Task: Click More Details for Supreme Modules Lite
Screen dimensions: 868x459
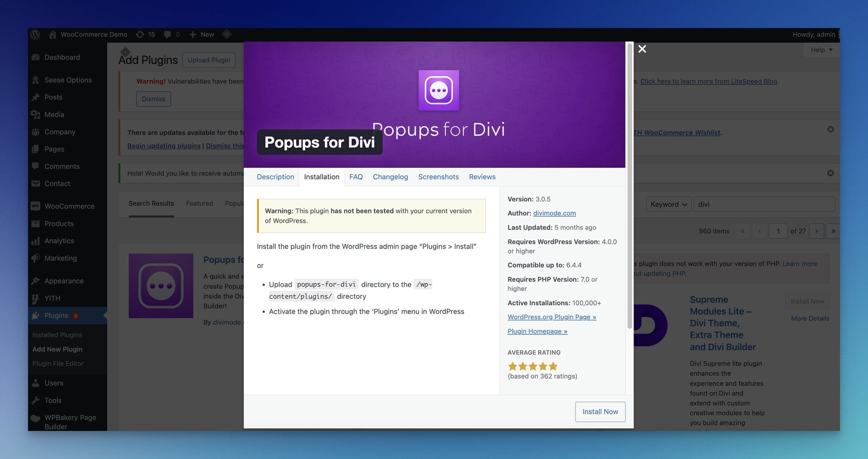Action: (x=810, y=318)
